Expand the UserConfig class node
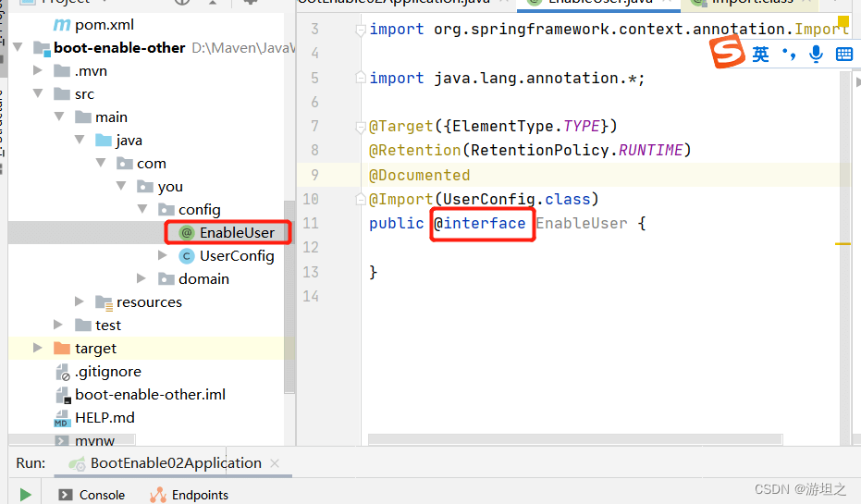Image resolution: width=861 pixels, height=504 pixels. point(163,254)
